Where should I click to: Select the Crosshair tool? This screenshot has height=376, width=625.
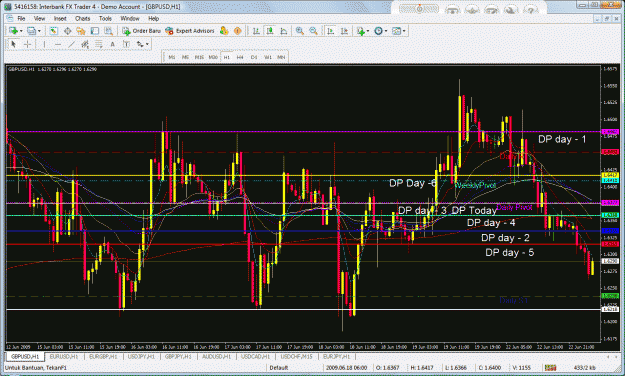pos(27,44)
